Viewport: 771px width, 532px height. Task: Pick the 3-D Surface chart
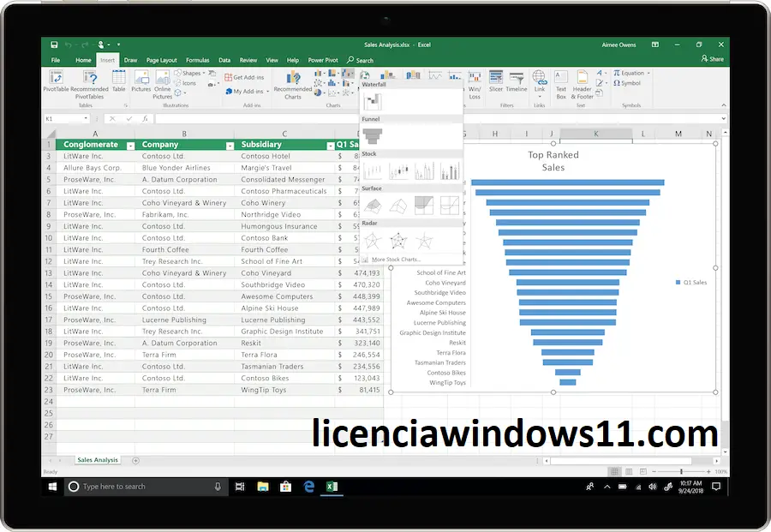point(373,206)
